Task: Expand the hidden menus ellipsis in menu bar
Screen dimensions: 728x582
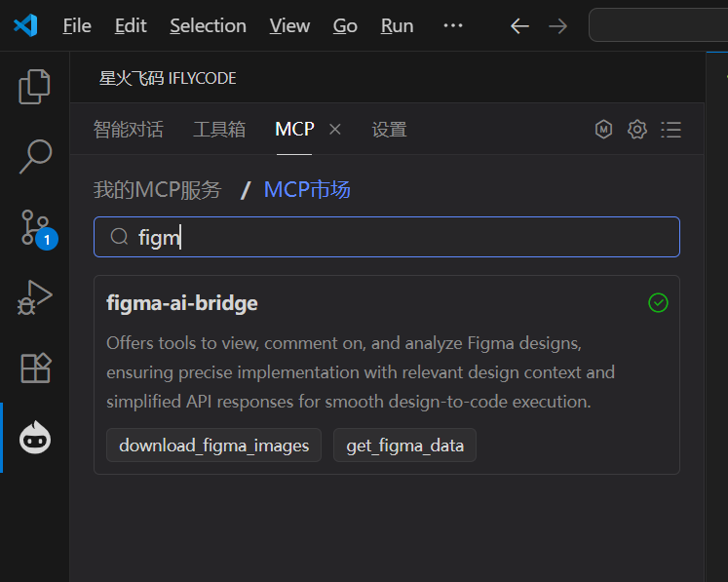Action: [x=453, y=25]
